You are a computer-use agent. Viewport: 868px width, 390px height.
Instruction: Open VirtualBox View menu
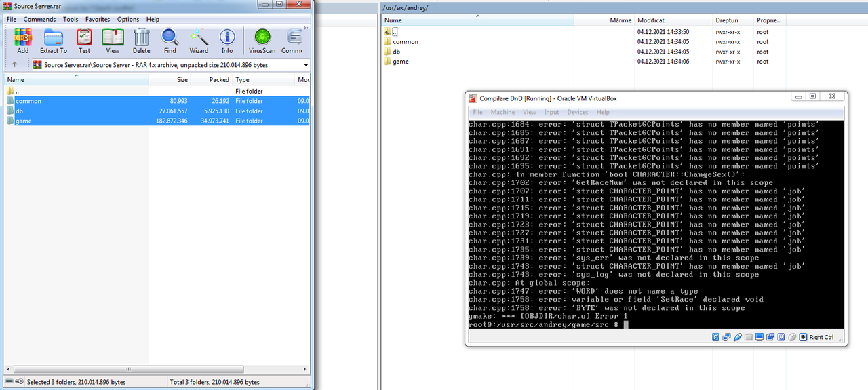tap(529, 112)
